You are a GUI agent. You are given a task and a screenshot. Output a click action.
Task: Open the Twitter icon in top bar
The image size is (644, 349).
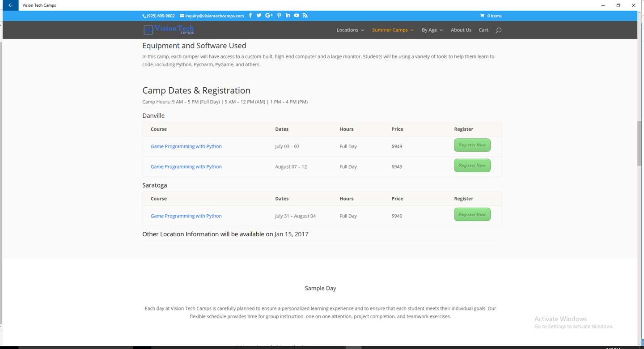[x=259, y=15]
